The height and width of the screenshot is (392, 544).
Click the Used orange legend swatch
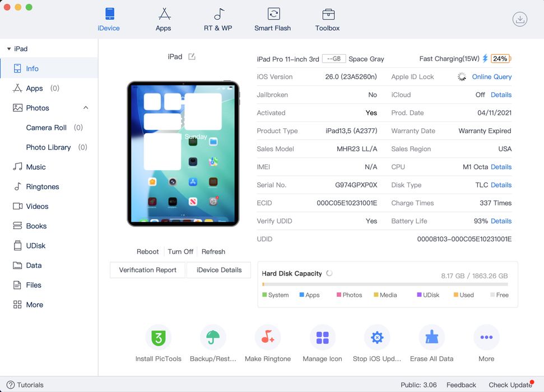click(456, 295)
